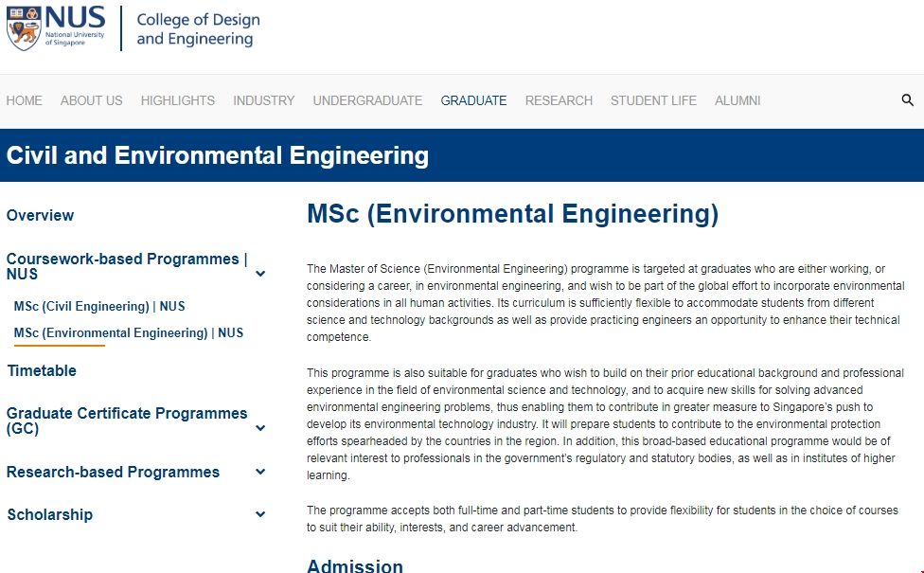Expand the Research-based Programmes chevron
The height and width of the screenshot is (573, 924).
259,472
